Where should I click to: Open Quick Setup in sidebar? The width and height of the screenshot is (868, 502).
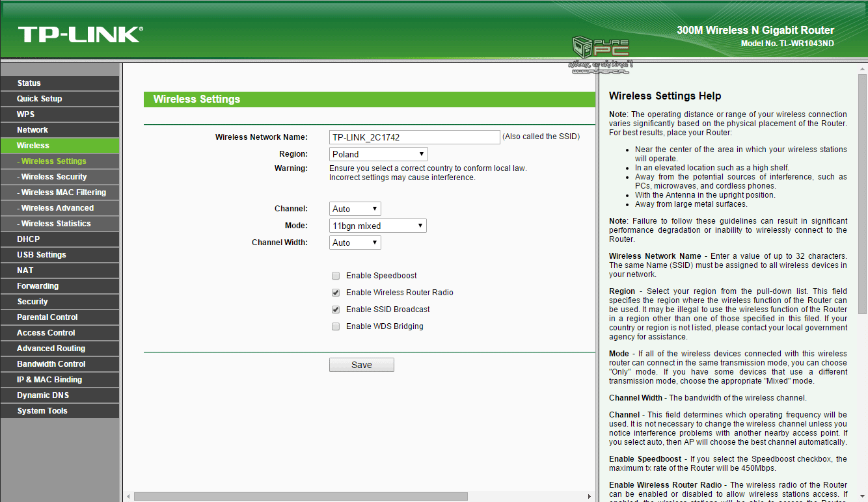coord(60,99)
